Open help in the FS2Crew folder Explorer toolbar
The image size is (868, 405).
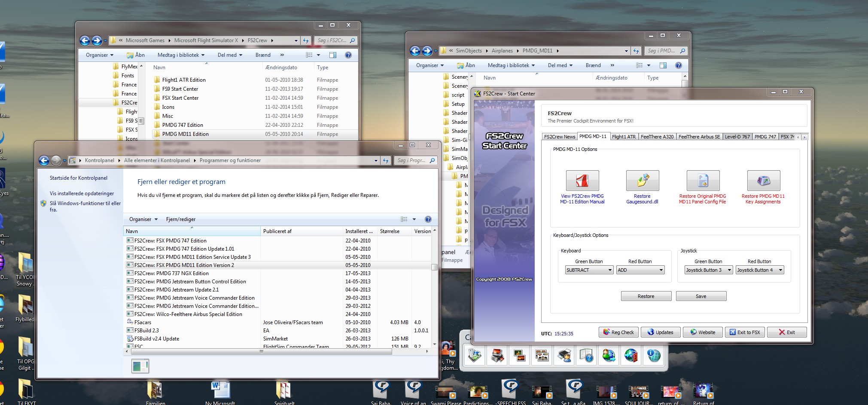pos(348,55)
